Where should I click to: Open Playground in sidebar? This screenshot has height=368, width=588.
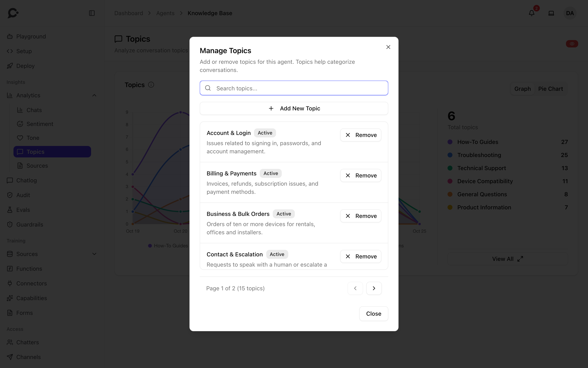point(52,37)
